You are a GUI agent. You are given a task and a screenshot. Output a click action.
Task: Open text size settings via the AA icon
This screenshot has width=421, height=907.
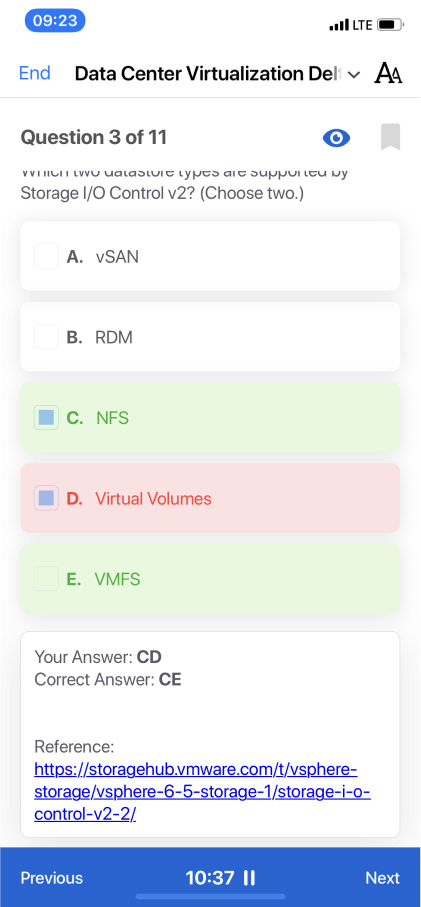[x=389, y=73]
